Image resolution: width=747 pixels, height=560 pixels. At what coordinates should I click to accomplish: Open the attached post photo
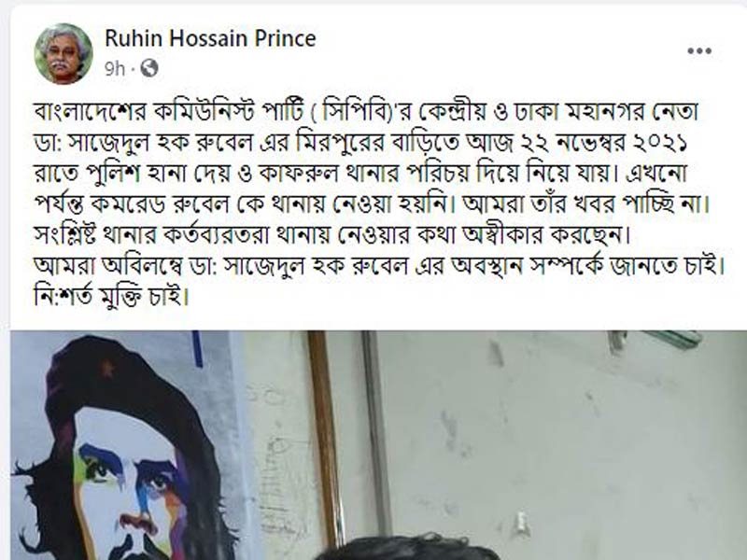[379, 445]
